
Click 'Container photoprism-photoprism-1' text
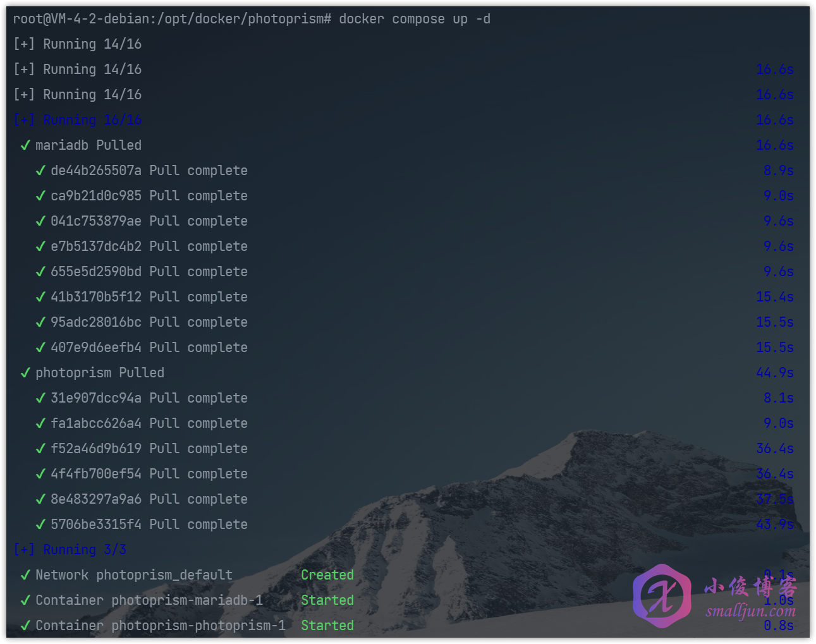[x=161, y=626]
